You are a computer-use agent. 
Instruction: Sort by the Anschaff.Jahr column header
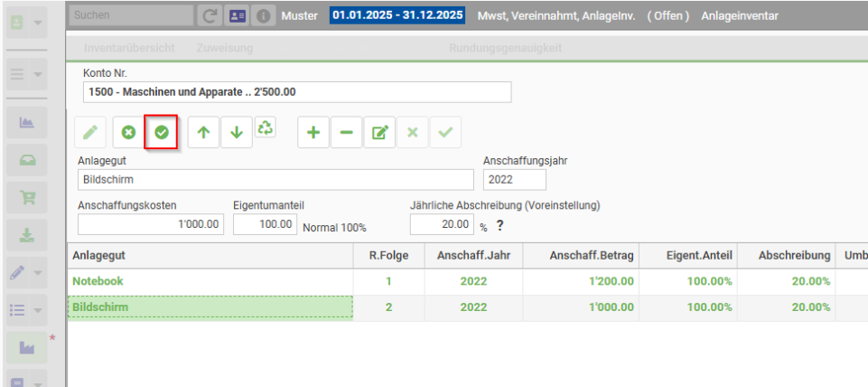click(473, 256)
